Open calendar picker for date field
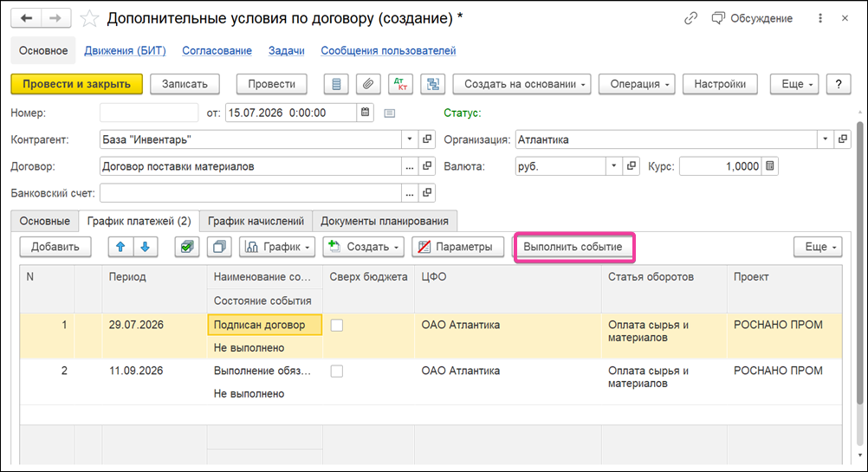The width and height of the screenshot is (868, 472). coord(366,113)
